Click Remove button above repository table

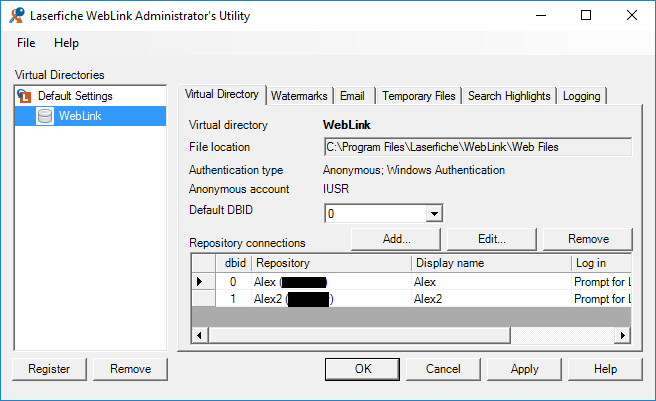click(588, 239)
